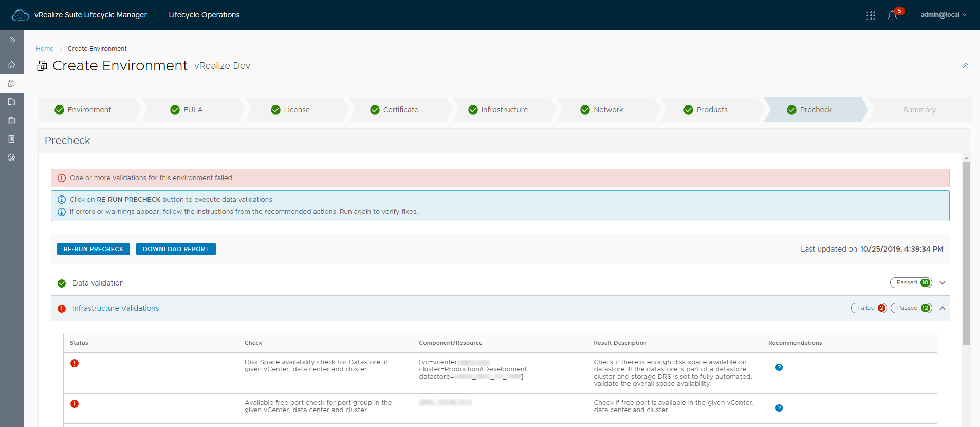Go to the Certificate wizard step

click(x=400, y=110)
